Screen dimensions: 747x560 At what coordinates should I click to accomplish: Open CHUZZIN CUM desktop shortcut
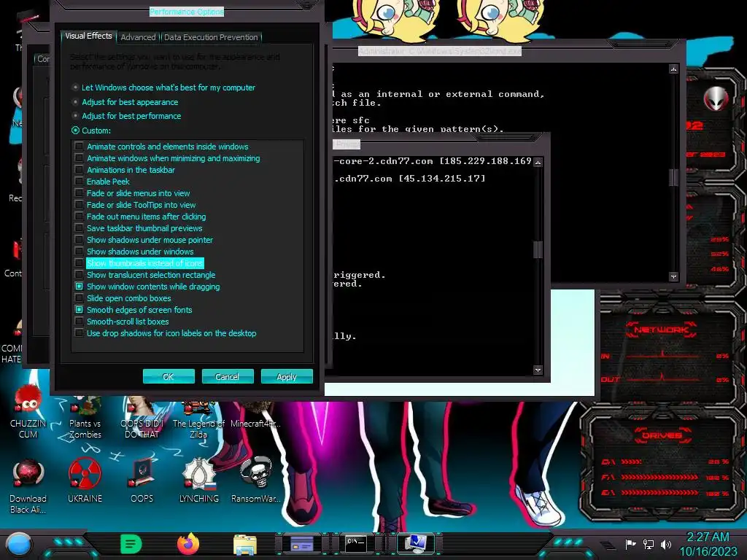click(x=28, y=411)
